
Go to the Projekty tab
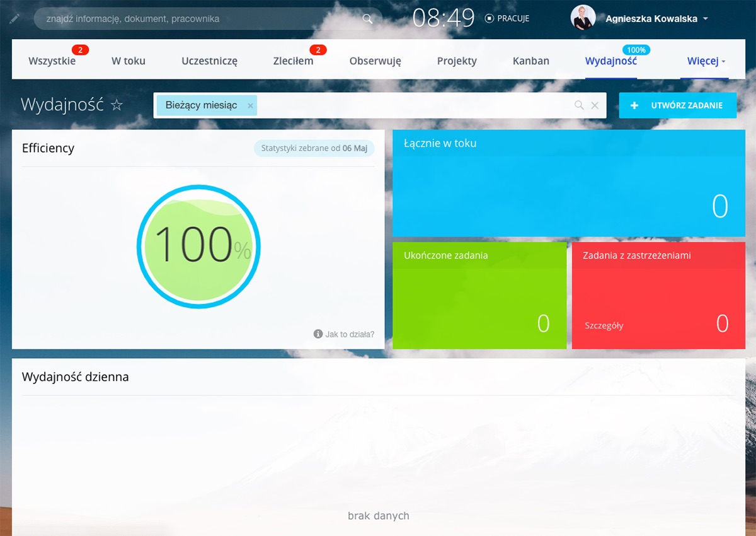point(457,61)
